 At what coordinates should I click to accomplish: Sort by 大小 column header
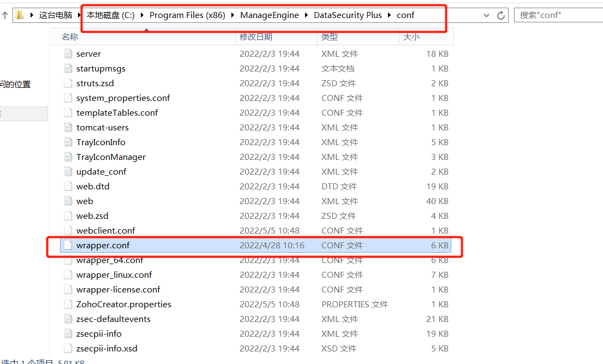426,37
